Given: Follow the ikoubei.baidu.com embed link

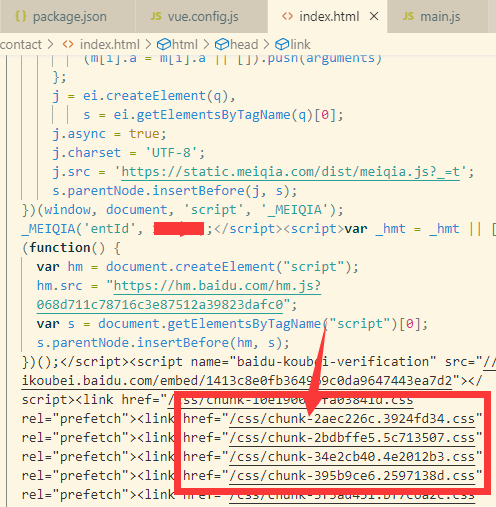Looking at the screenshot, I should (x=237, y=381).
